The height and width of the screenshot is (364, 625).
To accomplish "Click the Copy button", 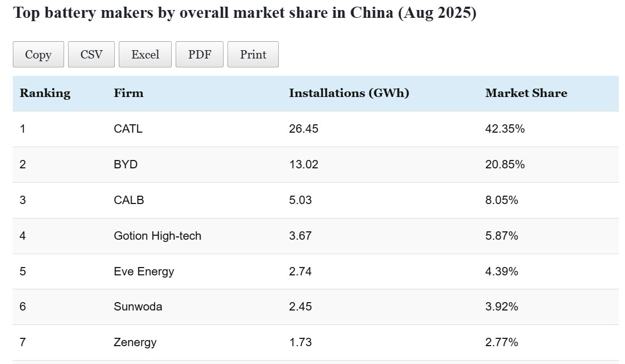I will pos(38,55).
